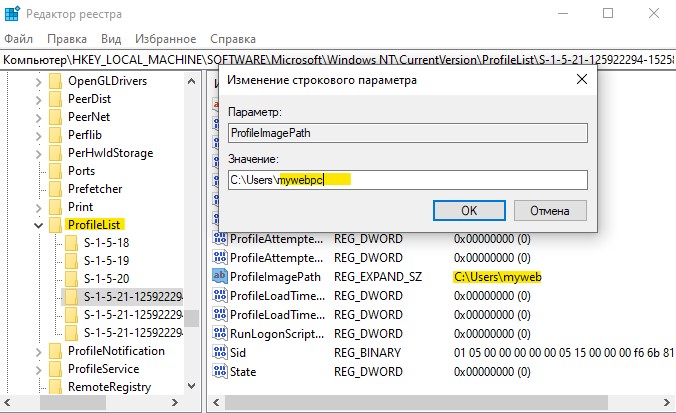Screen dimensions: 676x413
Task: Click the tree pane vertical scrollbar thumb
Action: click(192, 319)
